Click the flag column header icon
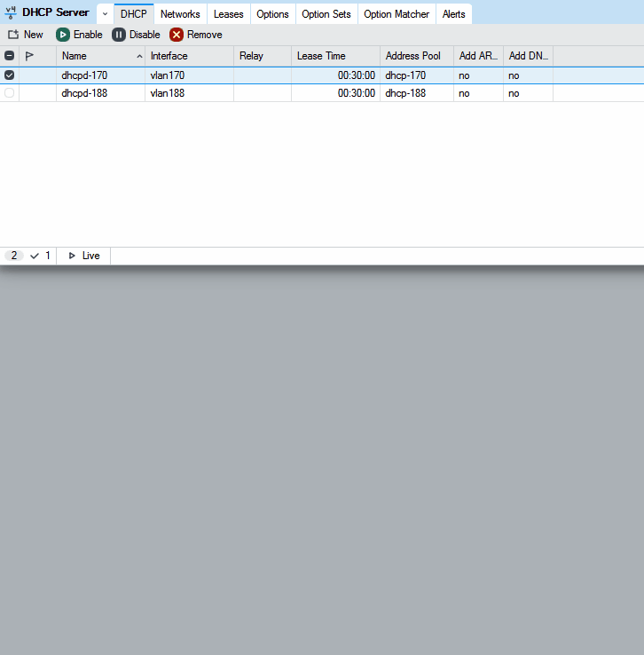This screenshot has width=644, height=655. point(29,56)
